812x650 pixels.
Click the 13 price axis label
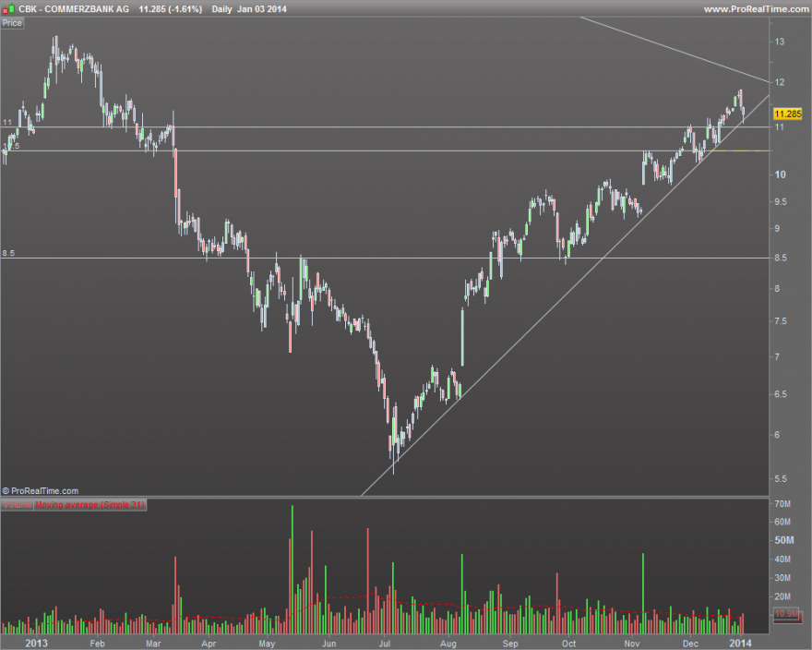(x=780, y=42)
